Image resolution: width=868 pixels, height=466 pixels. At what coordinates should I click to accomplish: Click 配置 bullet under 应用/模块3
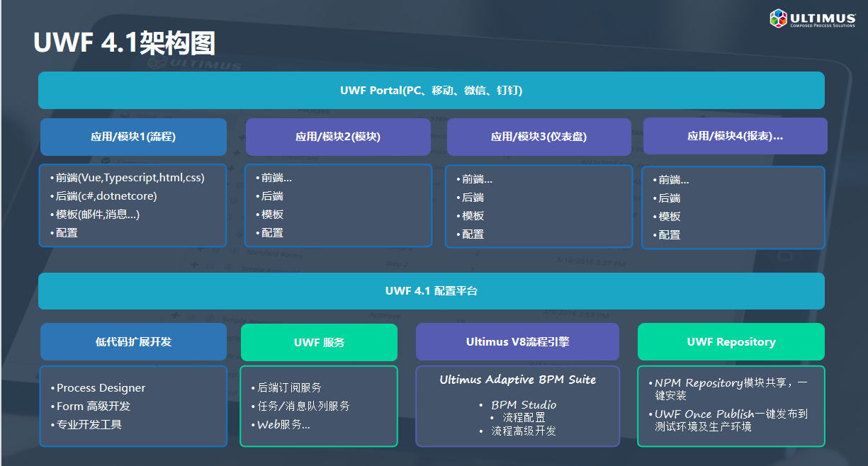click(470, 234)
